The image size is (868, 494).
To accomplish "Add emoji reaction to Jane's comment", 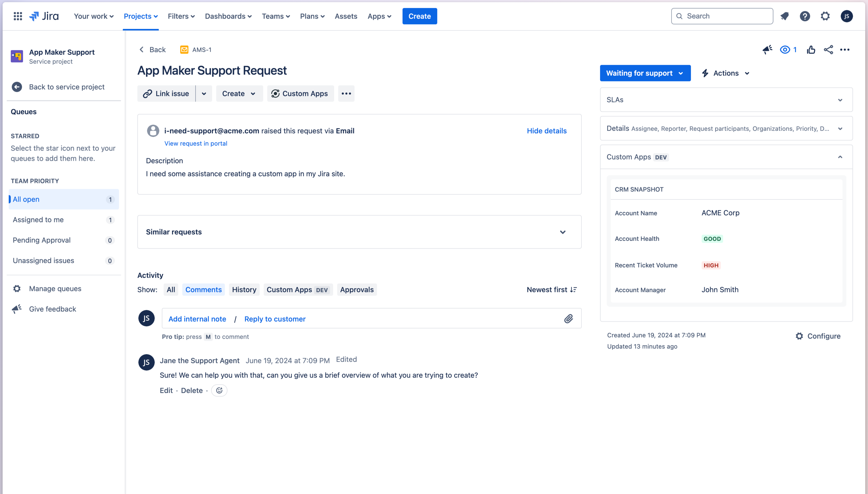I will (219, 390).
